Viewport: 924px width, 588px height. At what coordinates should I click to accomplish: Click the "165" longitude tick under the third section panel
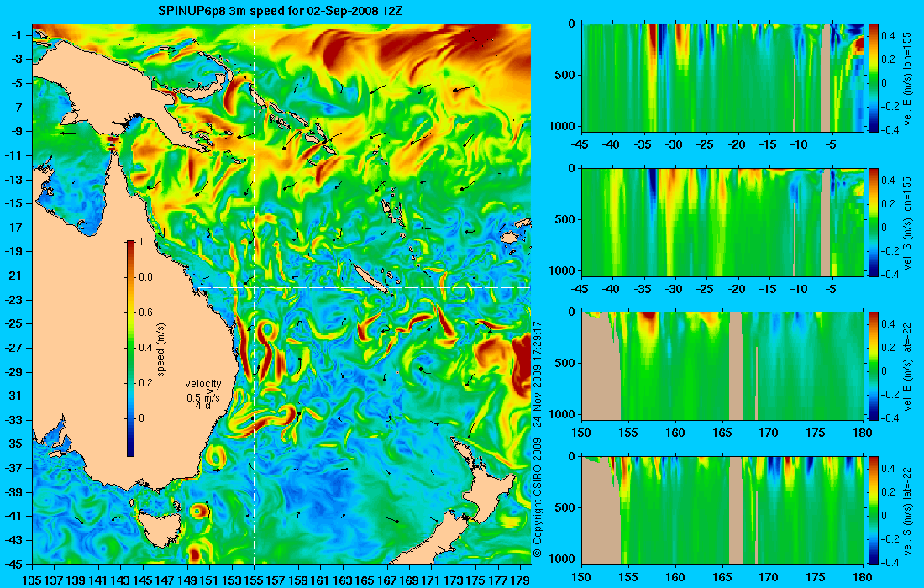coord(722,433)
